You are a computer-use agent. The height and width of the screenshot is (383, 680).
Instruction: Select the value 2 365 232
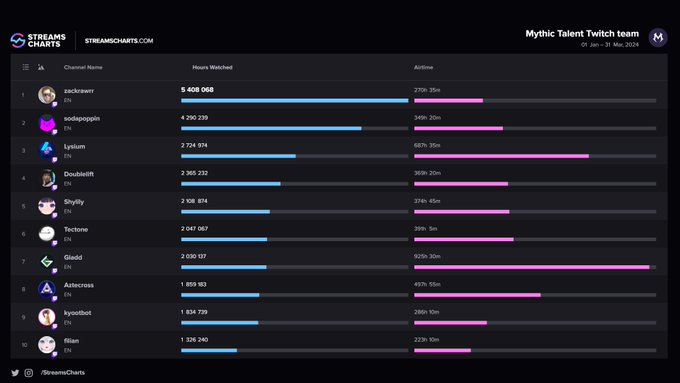[194, 173]
